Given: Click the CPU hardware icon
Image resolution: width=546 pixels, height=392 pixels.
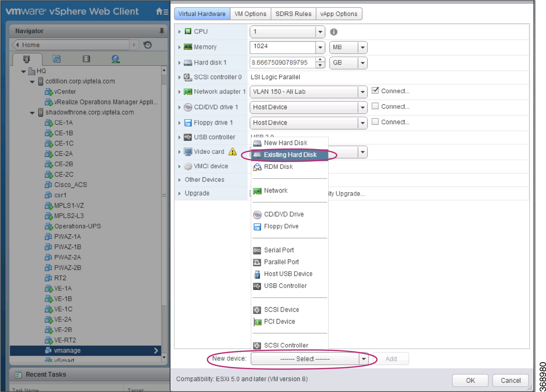Looking at the screenshot, I should pyautogui.click(x=188, y=31).
